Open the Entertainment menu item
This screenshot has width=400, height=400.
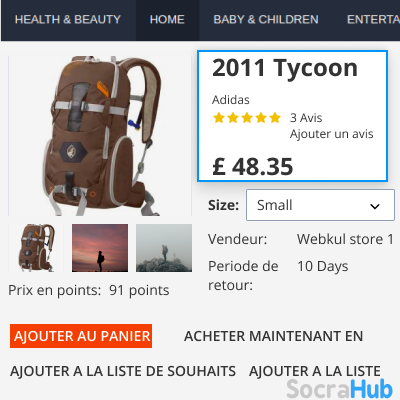point(373,20)
